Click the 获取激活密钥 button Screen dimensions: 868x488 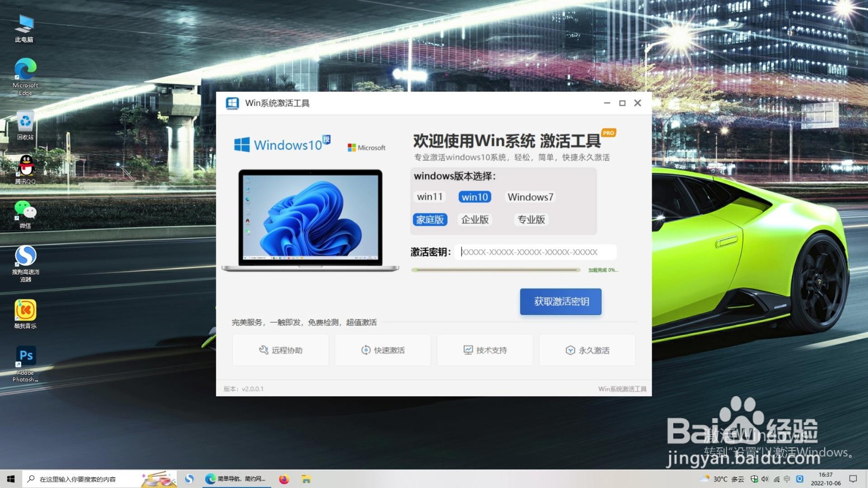[561, 301]
